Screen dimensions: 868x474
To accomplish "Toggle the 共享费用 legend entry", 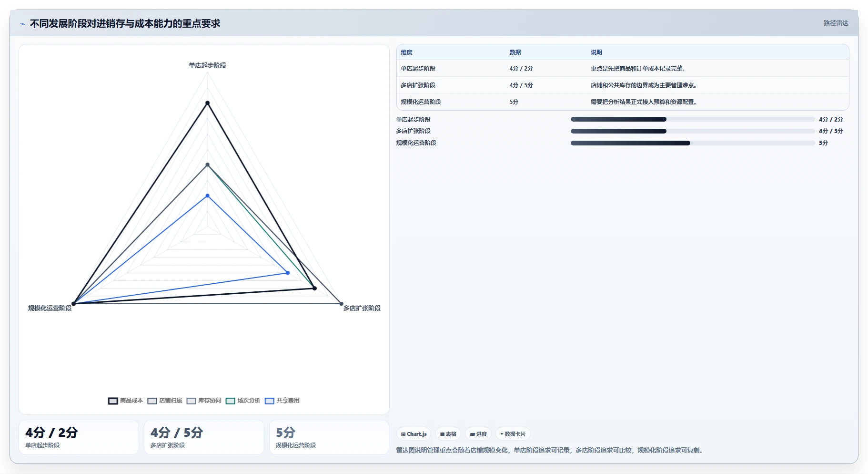I will point(282,401).
